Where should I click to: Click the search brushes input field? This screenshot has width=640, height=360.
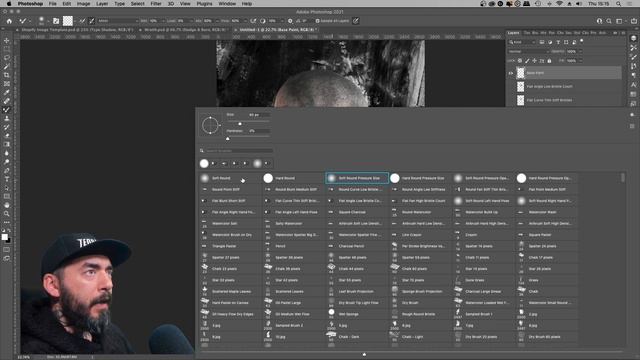(239, 151)
